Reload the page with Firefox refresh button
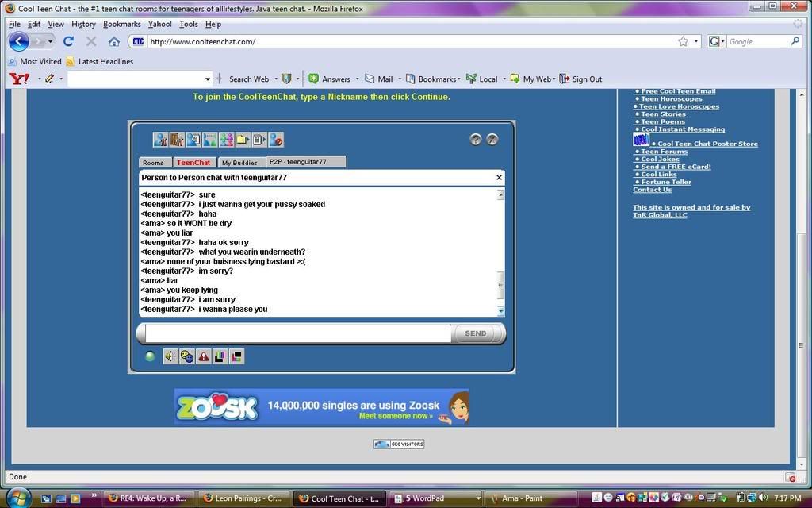This screenshot has width=812, height=508. pyautogui.click(x=68, y=41)
